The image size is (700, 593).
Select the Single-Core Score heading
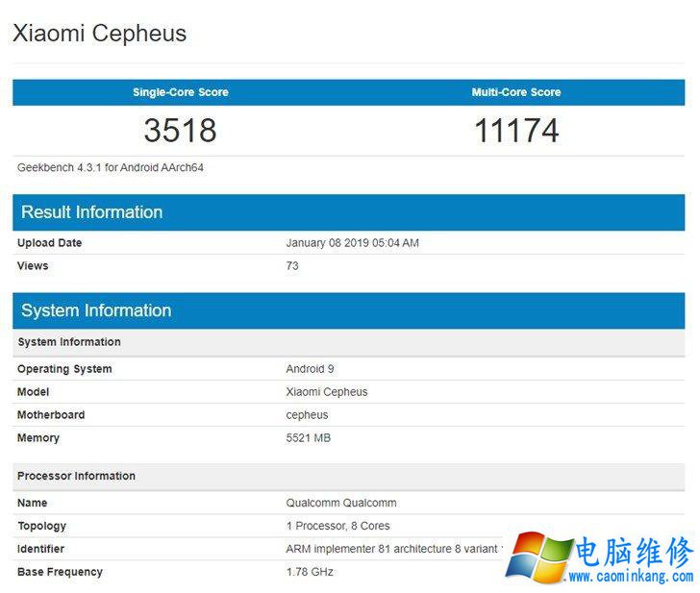(181, 92)
